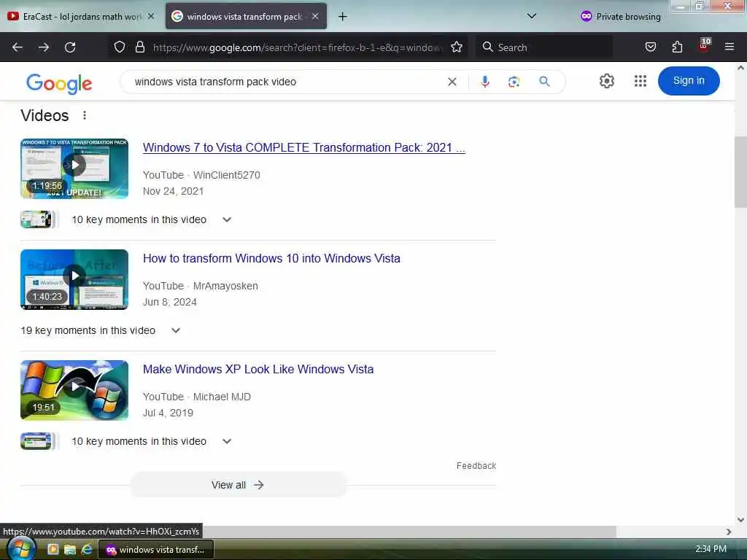The width and height of the screenshot is (747, 560).
Task: Click the Videos section heading
Action: (x=44, y=115)
